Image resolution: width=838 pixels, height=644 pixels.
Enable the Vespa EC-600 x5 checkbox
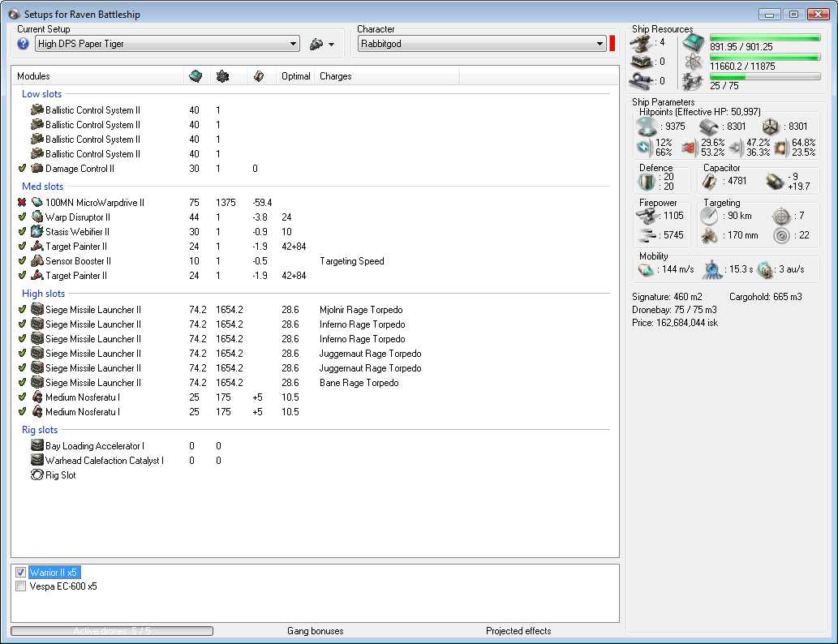pos(21,586)
